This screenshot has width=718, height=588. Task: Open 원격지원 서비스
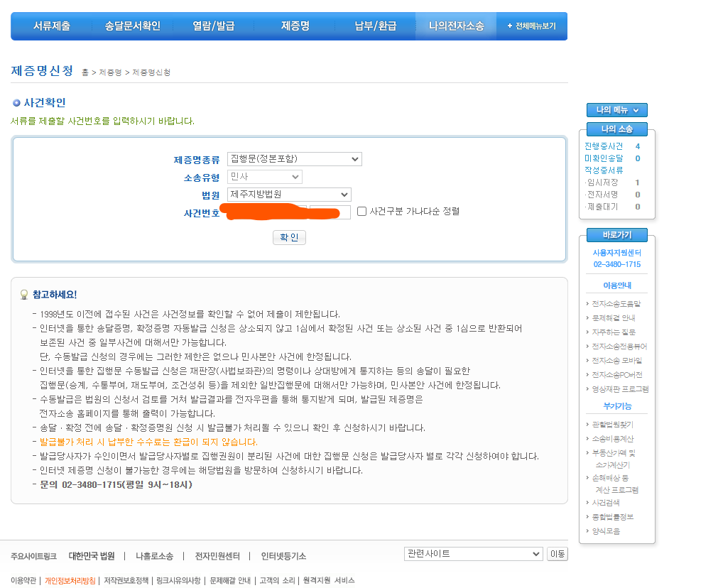[x=329, y=581]
